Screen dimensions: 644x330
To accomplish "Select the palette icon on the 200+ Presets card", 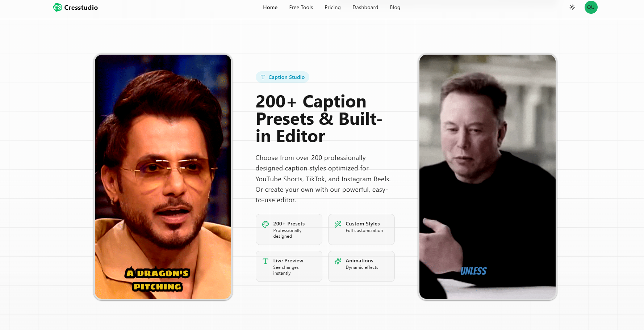I will pyautogui.click(x=266, y=224).
